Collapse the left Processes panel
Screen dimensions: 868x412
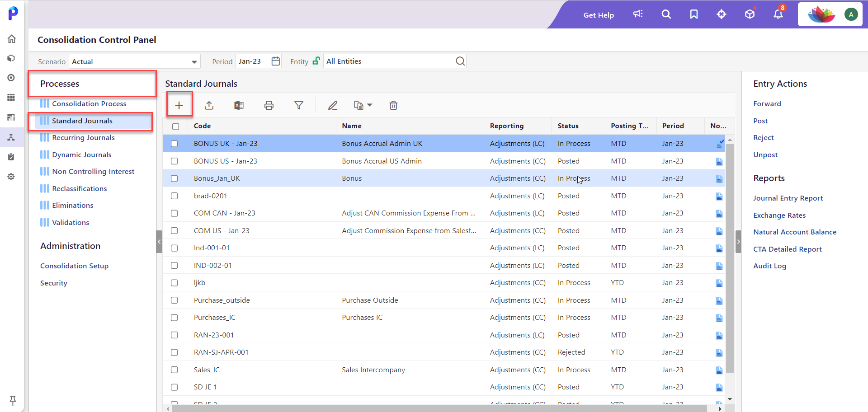coord(159,242)
